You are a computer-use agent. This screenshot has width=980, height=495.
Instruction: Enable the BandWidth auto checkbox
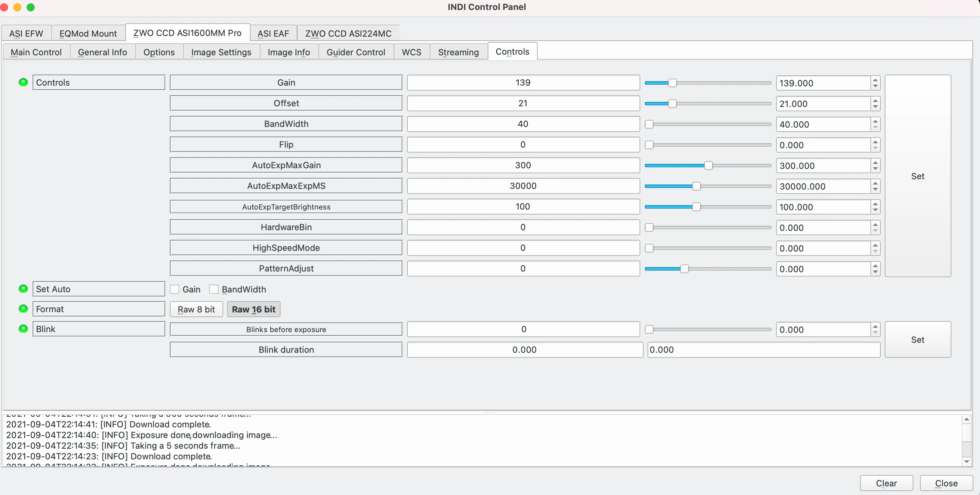coord(214,289)
